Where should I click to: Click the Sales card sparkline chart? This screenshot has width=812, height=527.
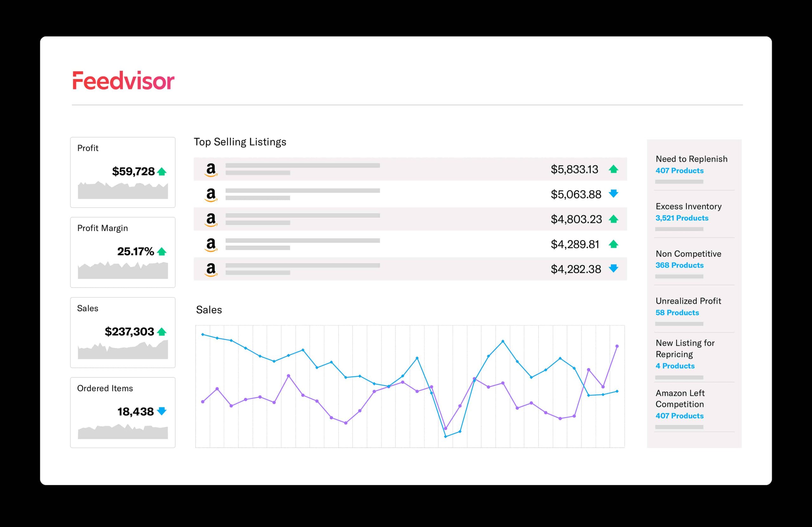point(123,350)
